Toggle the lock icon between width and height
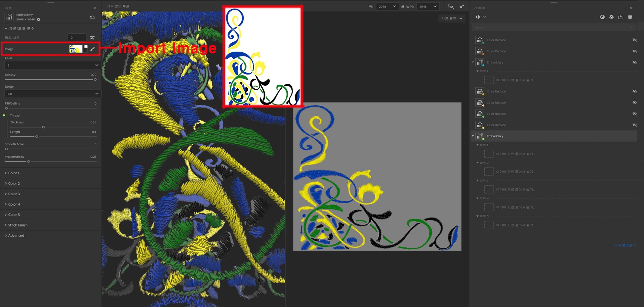This screenshot has height=307, width=644. (x=402, y=6)
